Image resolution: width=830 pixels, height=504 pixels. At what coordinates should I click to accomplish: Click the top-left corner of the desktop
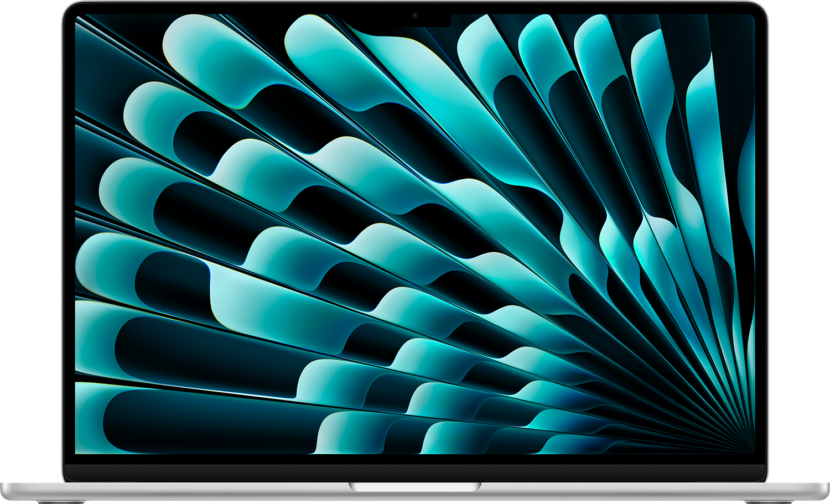[x=77, y=17]
